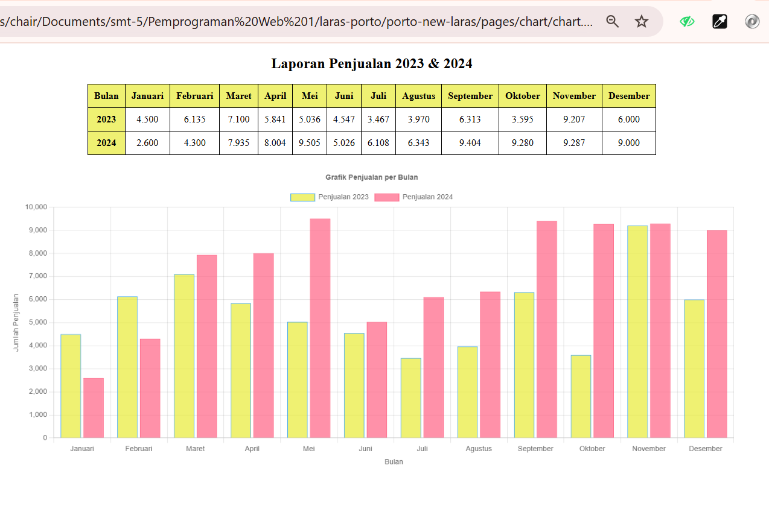Activate the eyedropper color picker extension
The height and width of the screenshot is (532, 769).
pyautogui.click(x=720, y=22)
